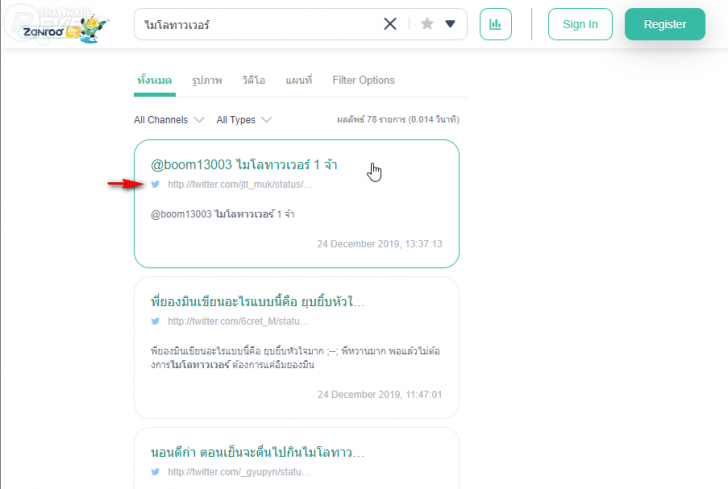Click snippet text of พี่ยองมิน result
This screenshot has width=728, height=489.
295,358
